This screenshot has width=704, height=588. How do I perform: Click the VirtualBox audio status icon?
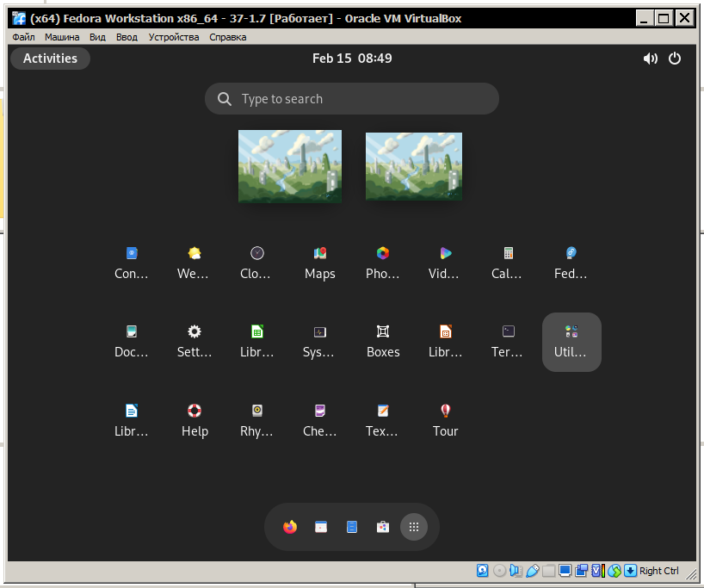click(x=516, y=571)
